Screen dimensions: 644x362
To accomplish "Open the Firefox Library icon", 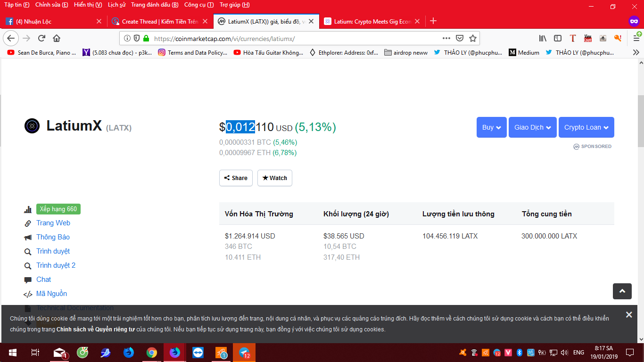I will (x=543, y=38).
